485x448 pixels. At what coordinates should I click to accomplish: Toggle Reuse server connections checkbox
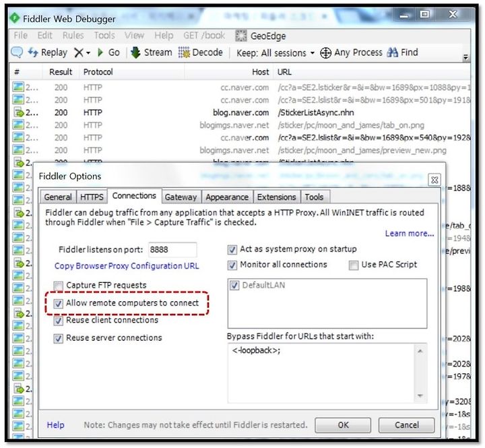58,338
